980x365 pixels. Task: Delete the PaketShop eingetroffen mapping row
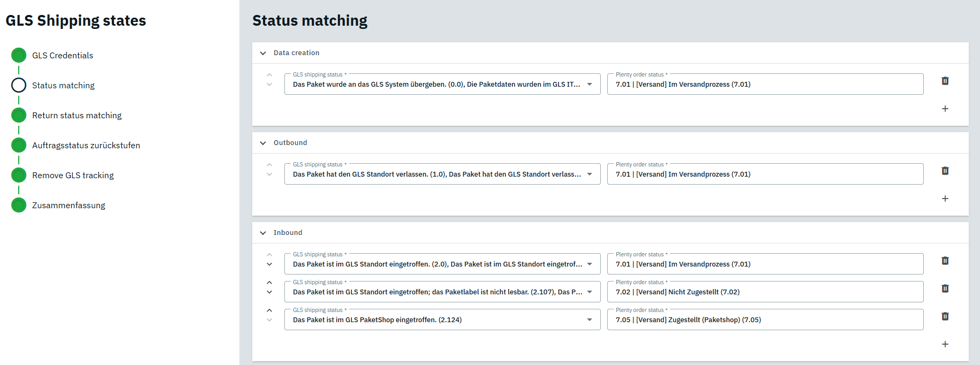point(945,316)
